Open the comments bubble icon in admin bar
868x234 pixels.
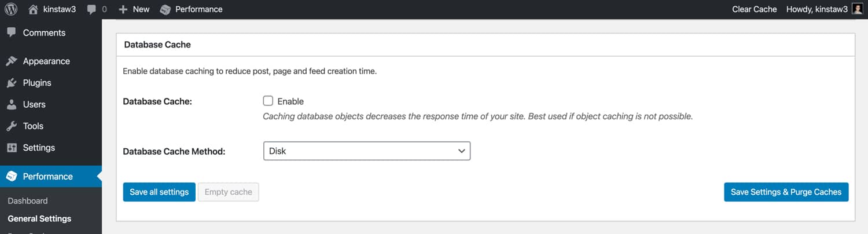[92, 9]
